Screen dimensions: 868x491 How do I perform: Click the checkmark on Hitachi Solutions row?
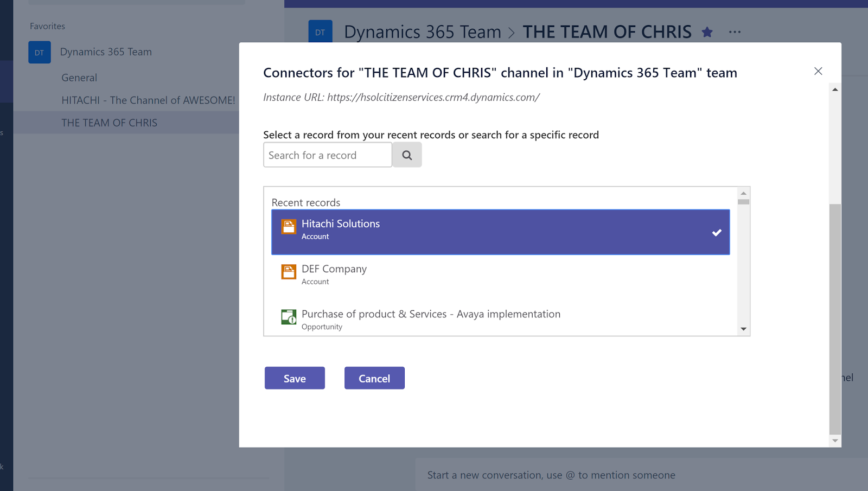(x=717, y=232)
